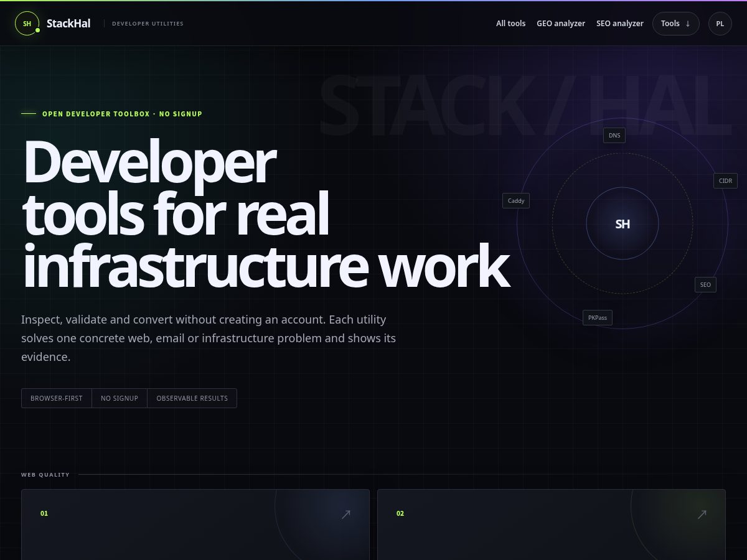Select the PKPass orbit tag
Screen dimensions: 747x560
[x=598, y=317]
